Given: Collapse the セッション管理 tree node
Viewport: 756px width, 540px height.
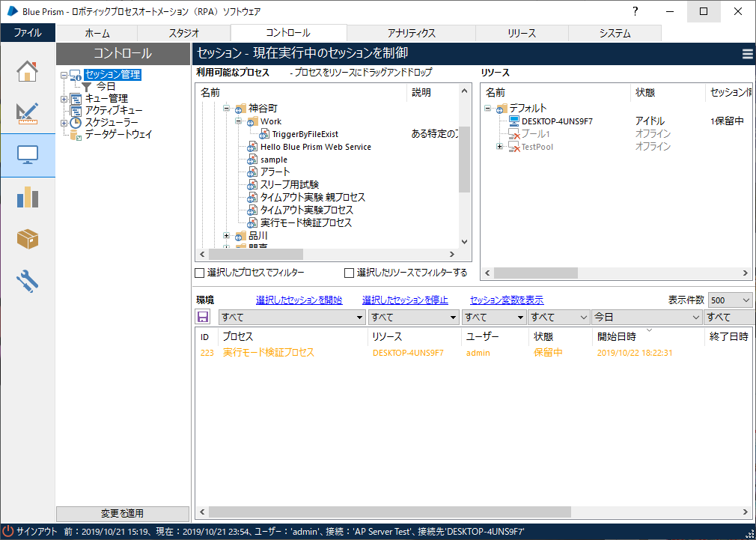Looking at the screenshot, I should [x=64, y=75].
